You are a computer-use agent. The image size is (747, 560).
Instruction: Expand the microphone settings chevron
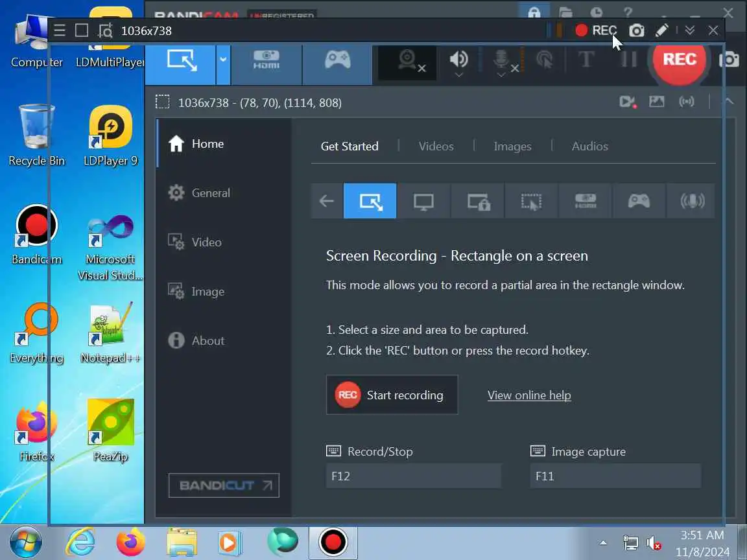pos(501,75)
